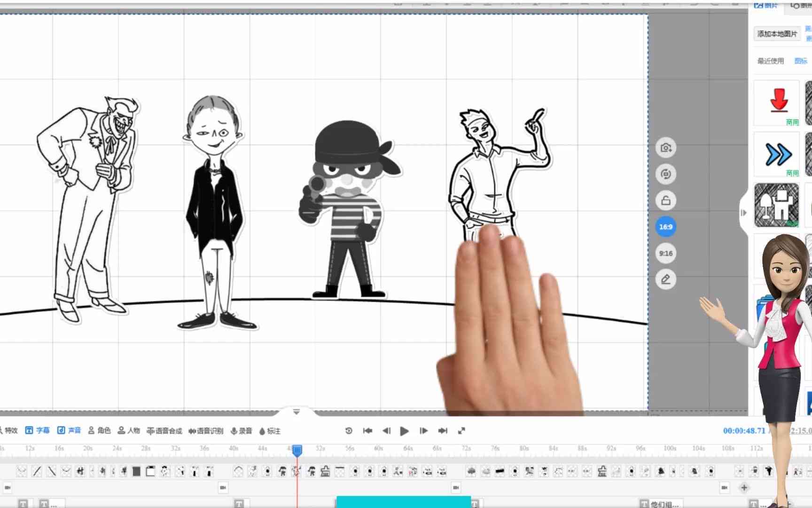Click the current time 00:00:48.71
Viewport: 812px width, 508px height.
pos(744,430)
